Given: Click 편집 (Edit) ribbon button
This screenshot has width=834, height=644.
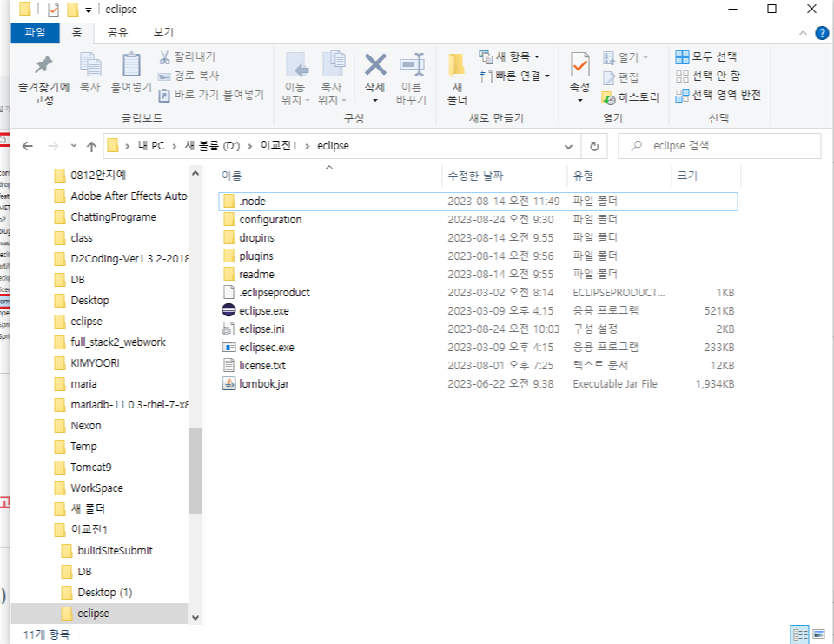Looking at the screenshot, I should coord(620,77).
